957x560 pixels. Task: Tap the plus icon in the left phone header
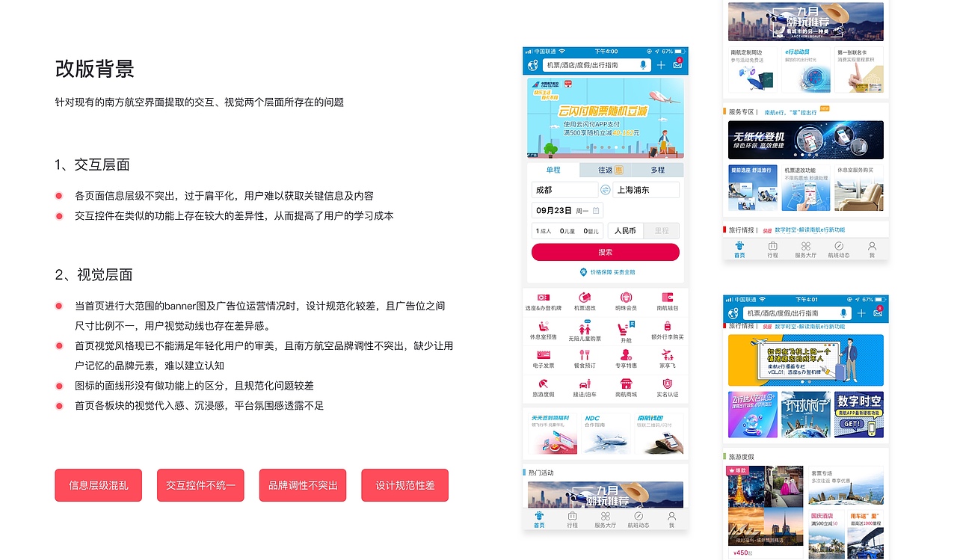(x=661, y=66)
